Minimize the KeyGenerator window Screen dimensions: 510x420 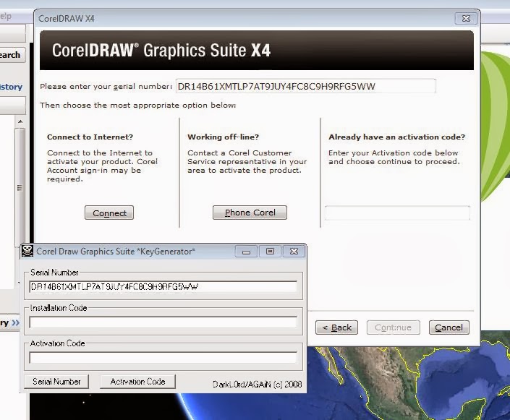click(x=246, y=252)
